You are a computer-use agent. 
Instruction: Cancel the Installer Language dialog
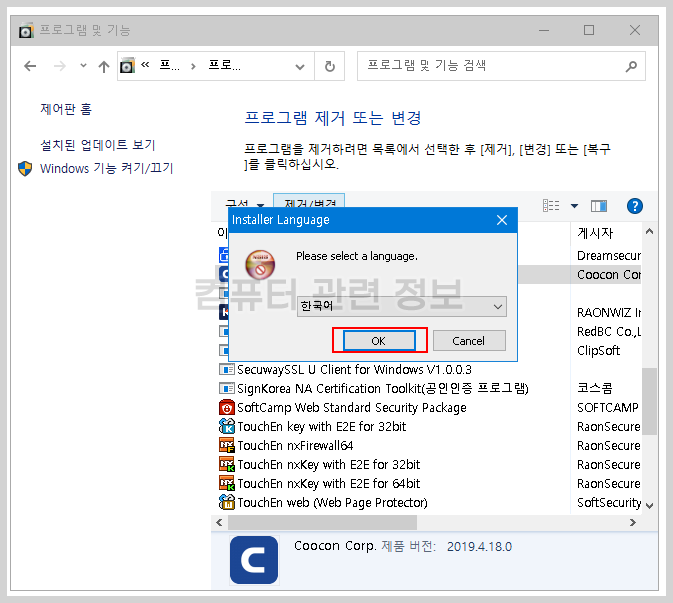tap(469, 341)
